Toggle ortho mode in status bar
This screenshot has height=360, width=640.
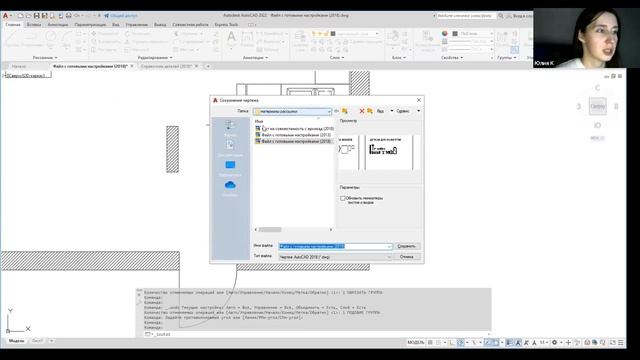coord(451,342)
